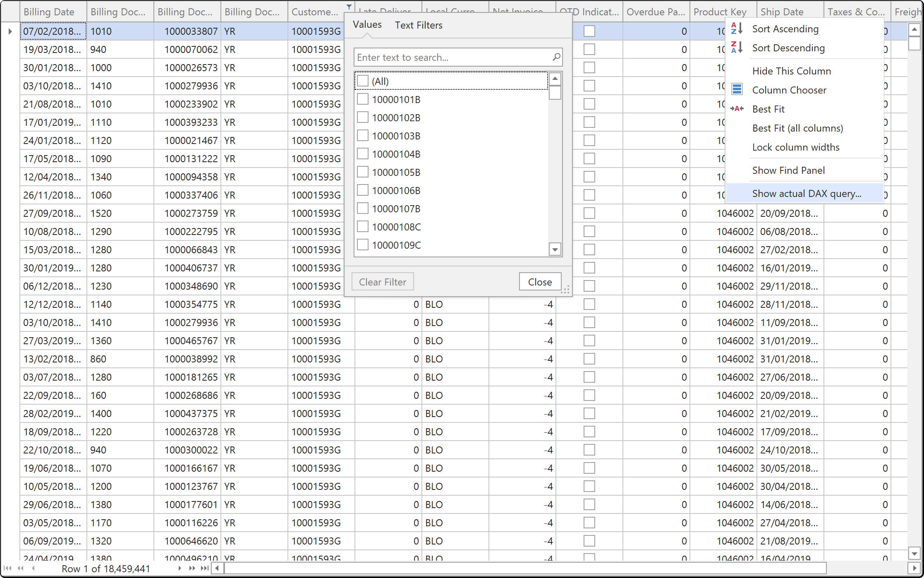Click grid vertical scroll down arrow

click(914, 553)
